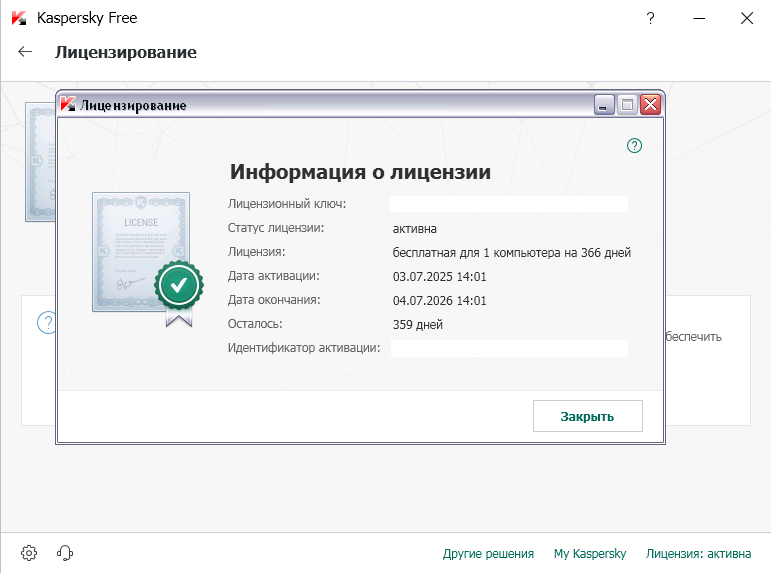Click the dialog's maximize button
771x573 pixels.
pos(627,105)
